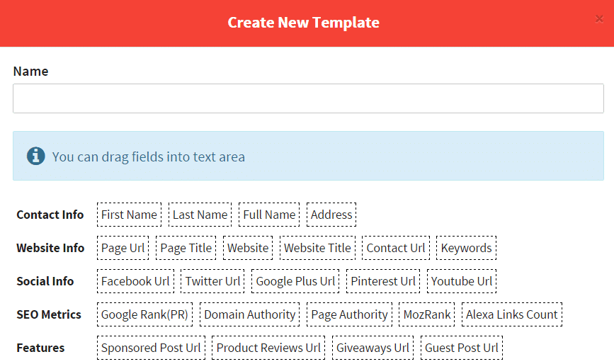Choose the Youtube Url field tag
Viewport: 614px width, 364px height.
point(462,281)
